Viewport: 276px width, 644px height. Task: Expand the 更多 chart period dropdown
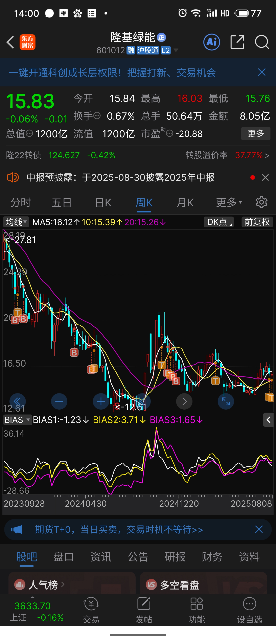click(x=229, y=202)
